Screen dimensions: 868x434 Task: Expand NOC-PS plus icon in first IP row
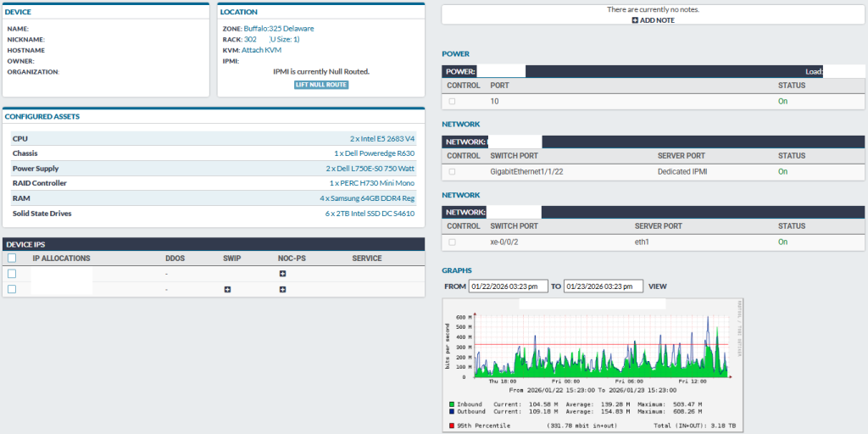282,274
